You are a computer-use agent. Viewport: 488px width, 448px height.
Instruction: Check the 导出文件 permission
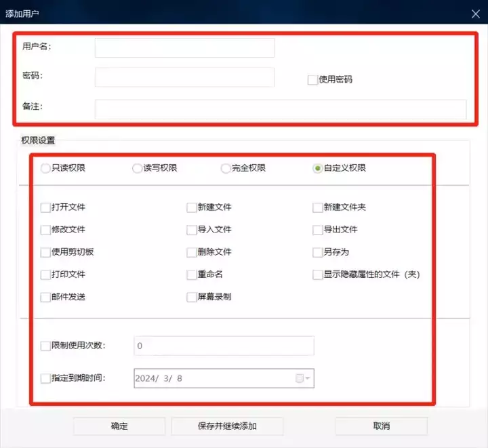click(317, 230)
